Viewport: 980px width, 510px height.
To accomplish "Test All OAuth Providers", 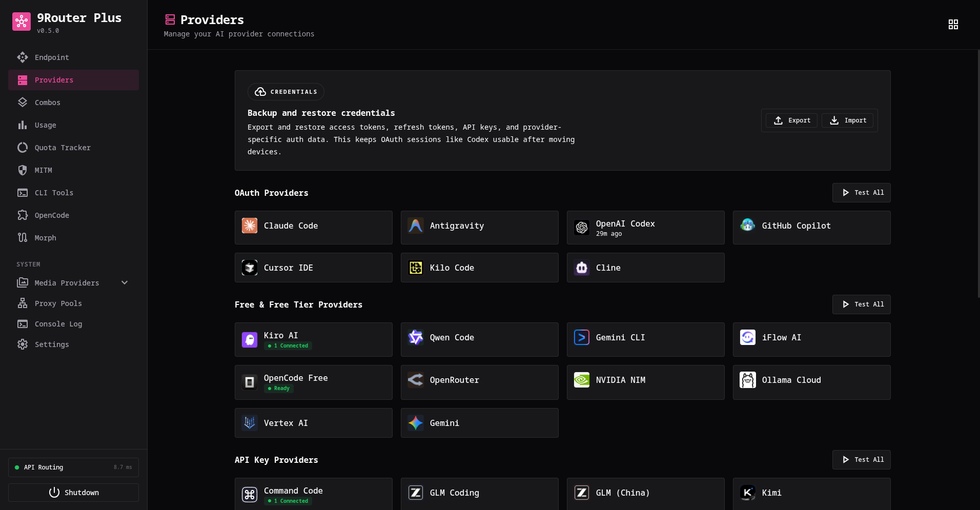I will (862, 193).
